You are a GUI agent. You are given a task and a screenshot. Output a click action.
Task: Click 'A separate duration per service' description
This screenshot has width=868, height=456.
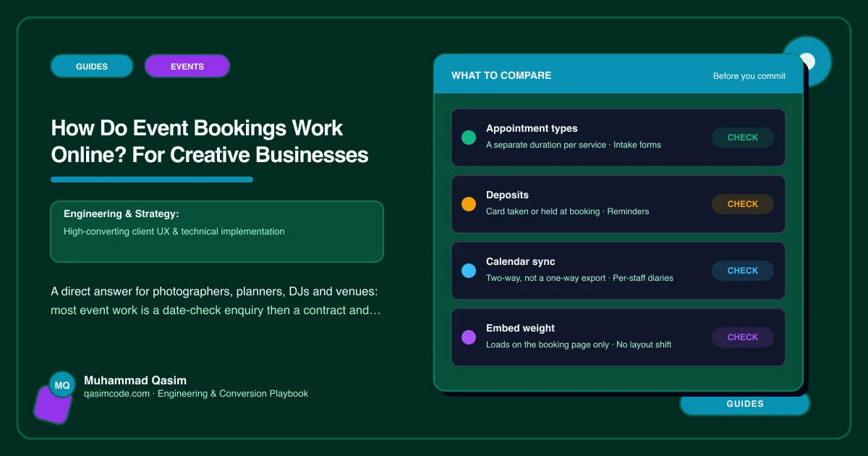click(x=574, y=145)
